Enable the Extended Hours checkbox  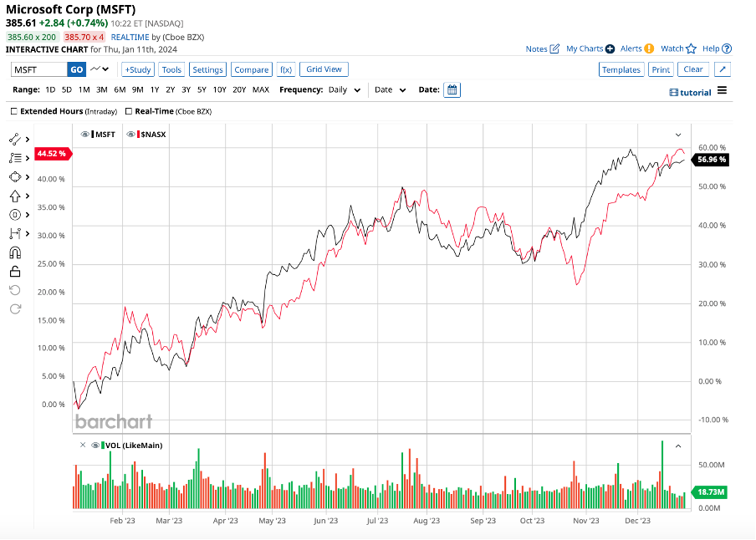pos(14,110)
